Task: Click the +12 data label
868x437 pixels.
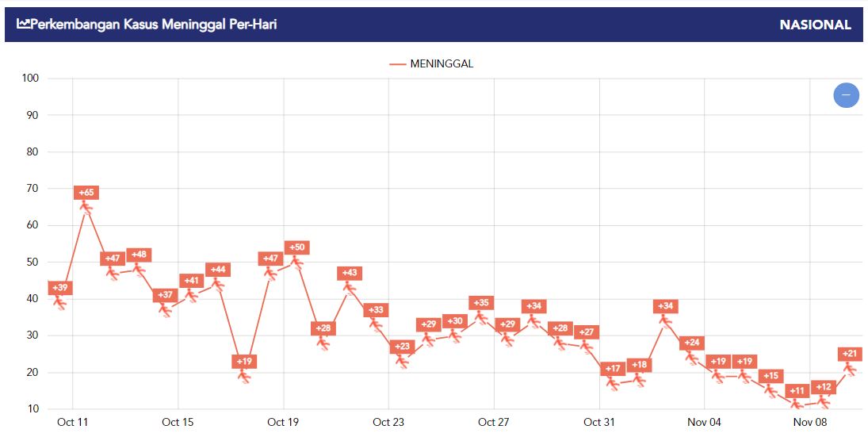Action: (x=823, y=386)
